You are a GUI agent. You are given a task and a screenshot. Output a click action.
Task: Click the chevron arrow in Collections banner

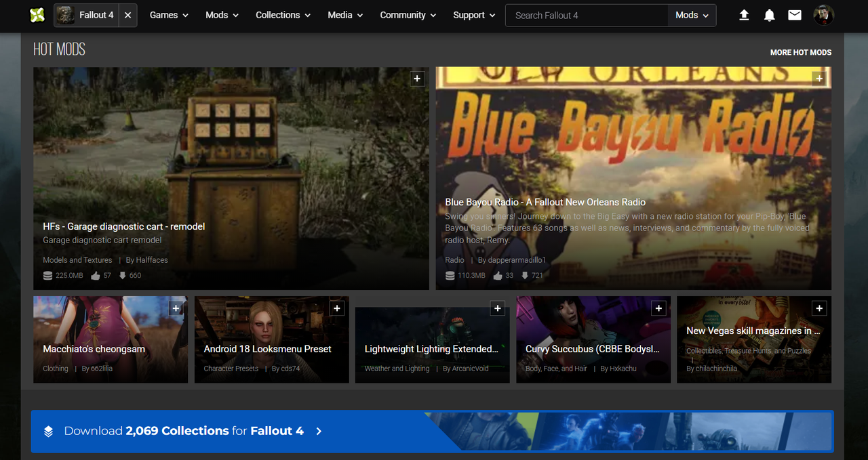pos(319,431)
